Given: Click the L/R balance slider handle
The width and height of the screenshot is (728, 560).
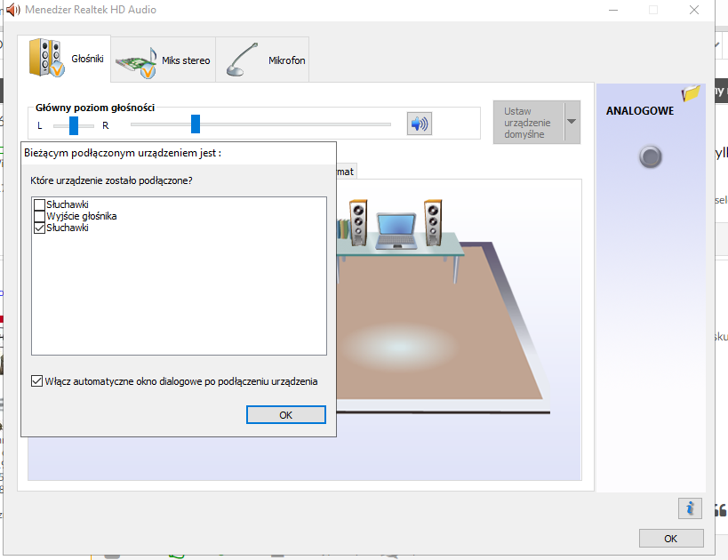Looking at the screenshot, I should (74, 125).
